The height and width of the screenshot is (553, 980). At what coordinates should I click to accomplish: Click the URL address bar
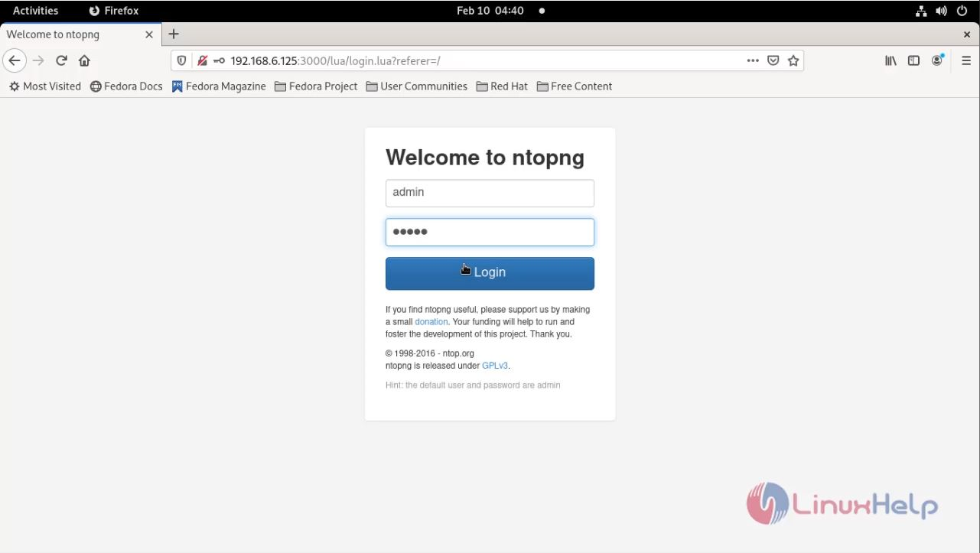coord(486,60)
